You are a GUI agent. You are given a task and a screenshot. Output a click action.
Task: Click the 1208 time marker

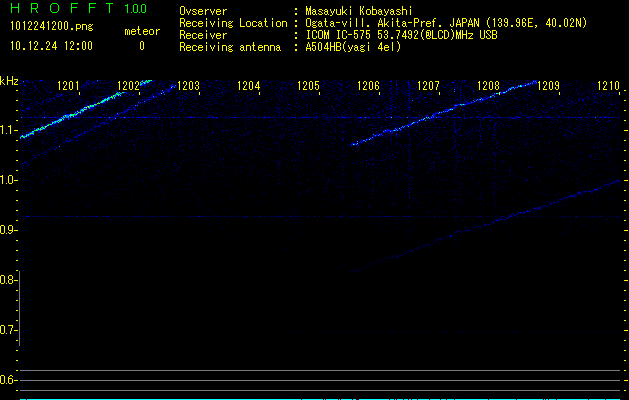[x=488, y=85]
